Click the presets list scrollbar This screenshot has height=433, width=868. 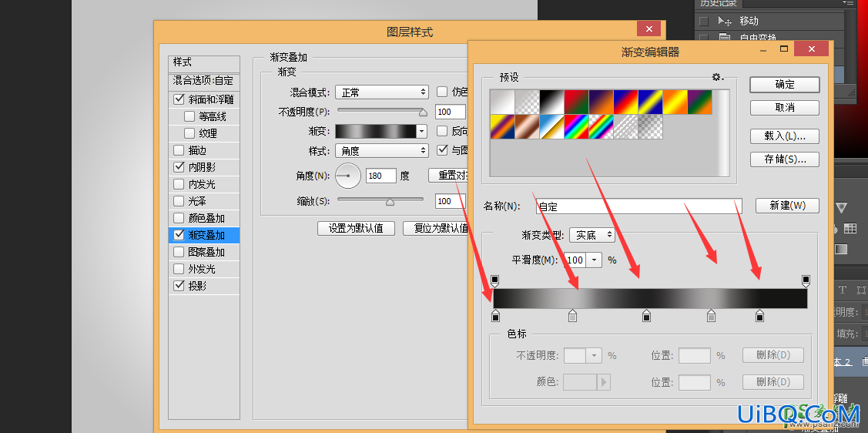722,133
